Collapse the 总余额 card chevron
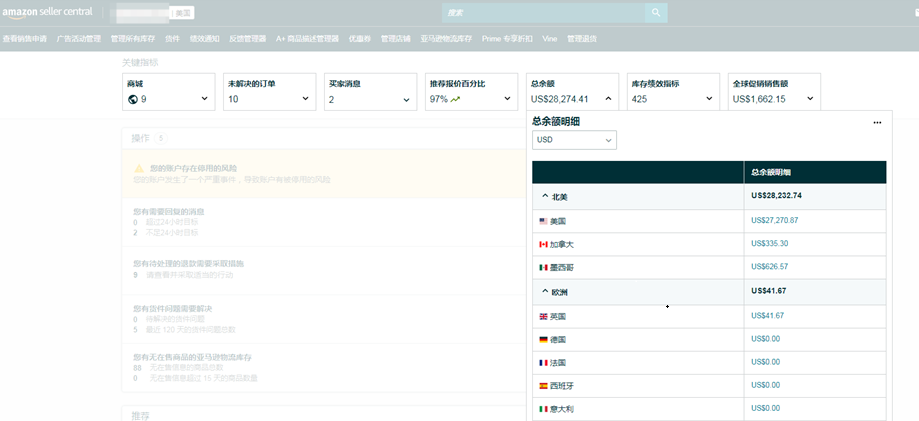The image size is (919, 421). pyautogui.click(x=608, y=99)
